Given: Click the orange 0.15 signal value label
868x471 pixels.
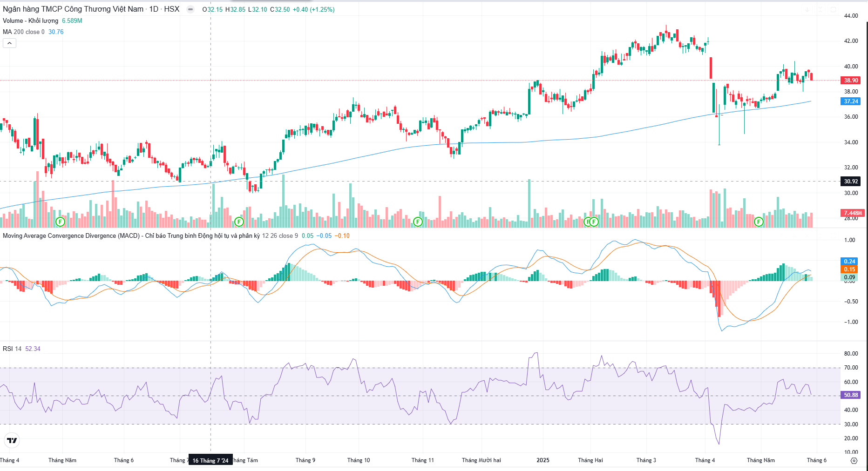Looking at the screenshot, I should (x=849, y=269).
